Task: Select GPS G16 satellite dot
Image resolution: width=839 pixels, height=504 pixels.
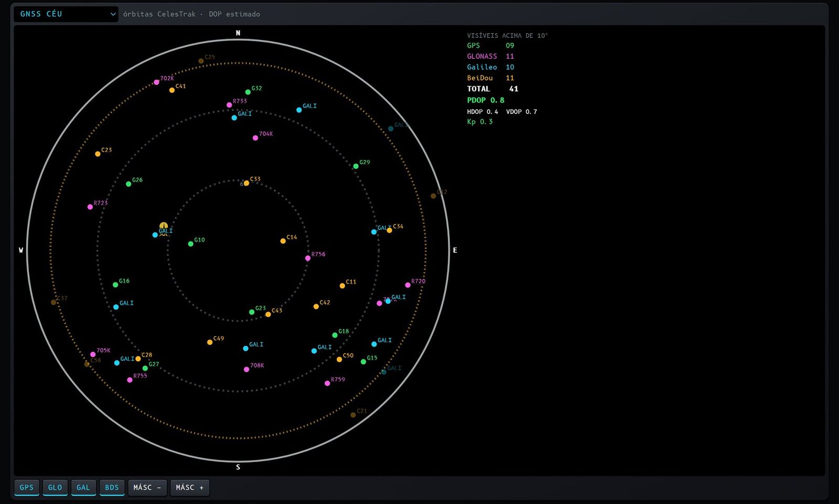Action: pos(115,285)
